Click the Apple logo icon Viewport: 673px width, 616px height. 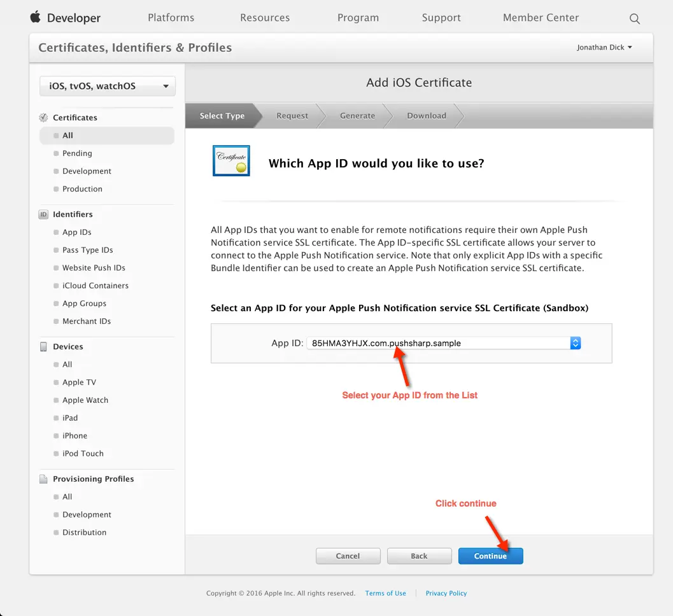coord(35,17)
